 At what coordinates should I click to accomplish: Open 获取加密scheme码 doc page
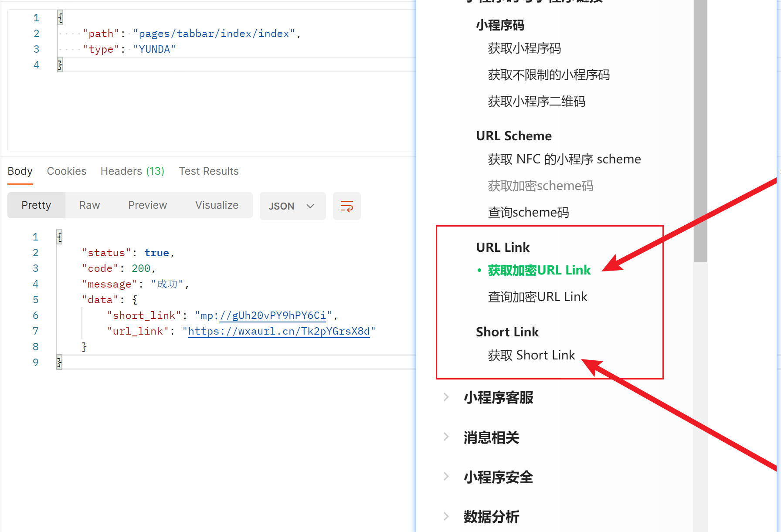pos(540,186)
